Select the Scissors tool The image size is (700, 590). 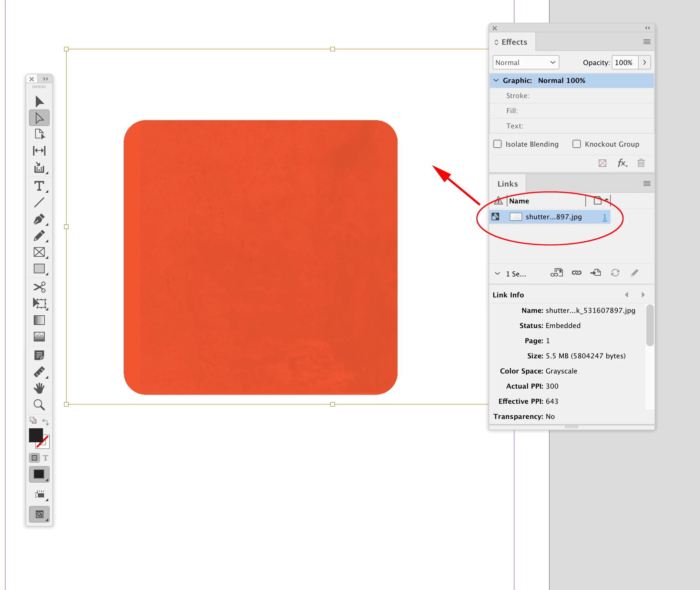click(x=39, y=287)
